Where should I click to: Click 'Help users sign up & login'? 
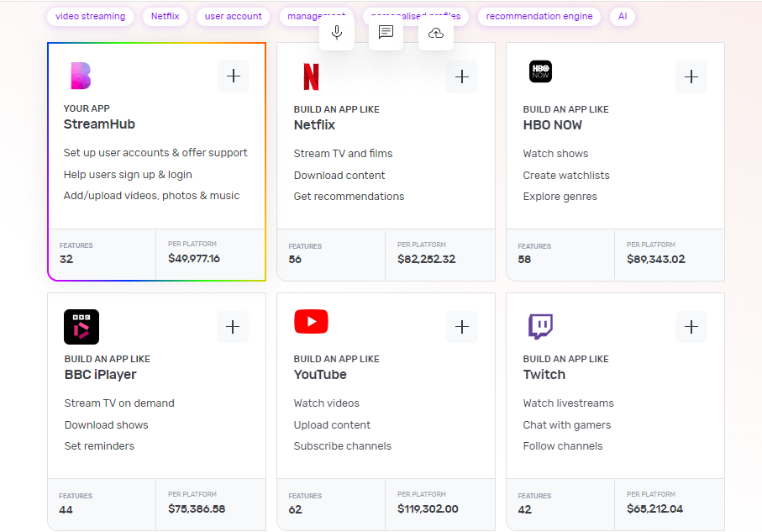pyautogui.click(x=128, y=175)
